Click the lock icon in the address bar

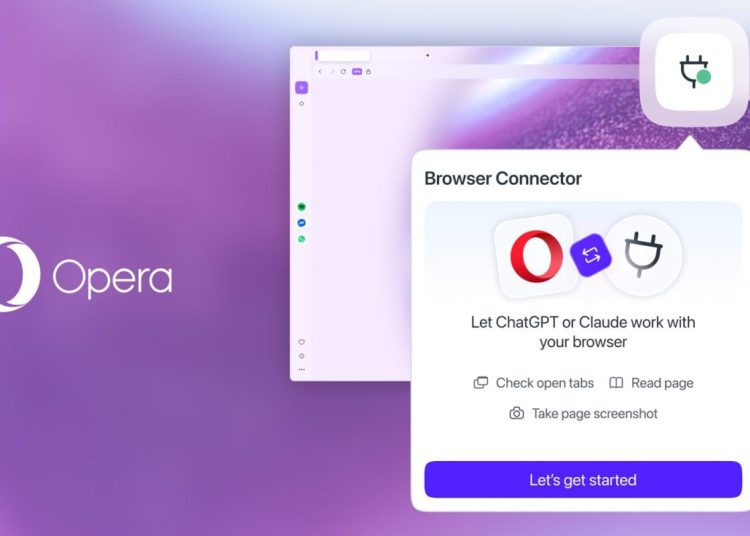pos(368,72)
